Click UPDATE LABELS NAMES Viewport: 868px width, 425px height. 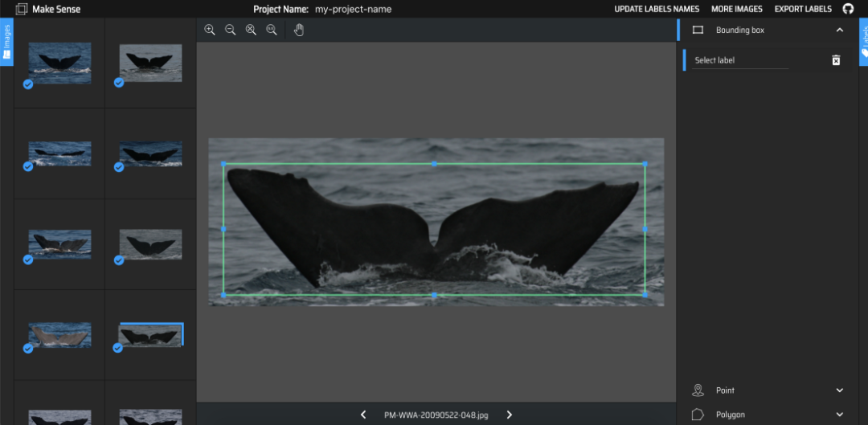(x=657, y=9)
